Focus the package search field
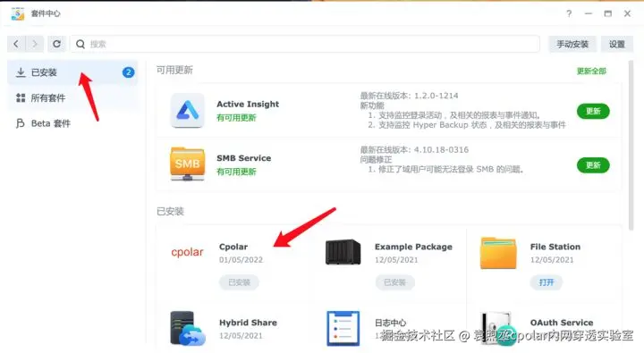 coord(305,44)
